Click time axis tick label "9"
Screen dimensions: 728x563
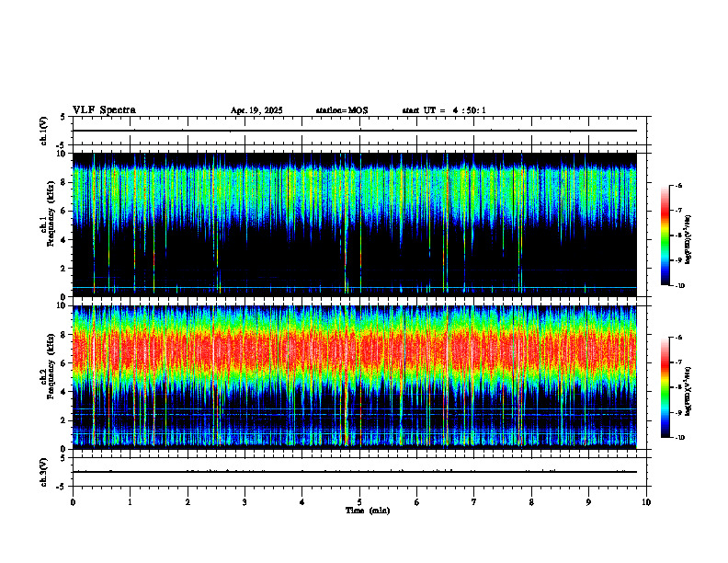[x=588, y=502]
